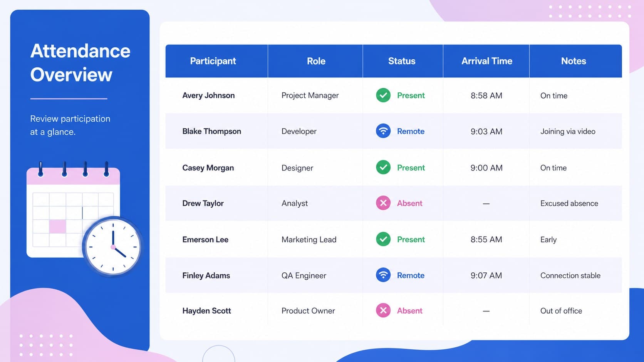Image resolution: width=644 pixels, height=362 pixels.
Task: Click the Excused absence note
Action: pyautogui.click(x=569, y=203)
